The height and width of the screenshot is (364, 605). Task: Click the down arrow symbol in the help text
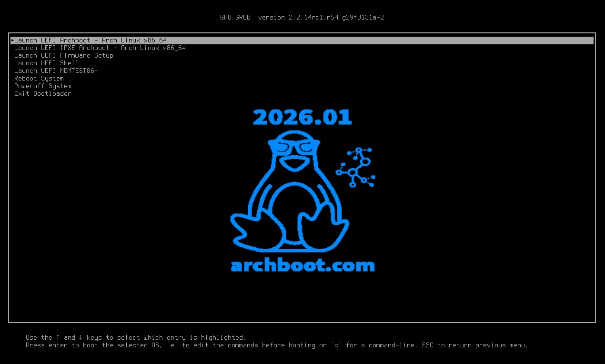81,337
